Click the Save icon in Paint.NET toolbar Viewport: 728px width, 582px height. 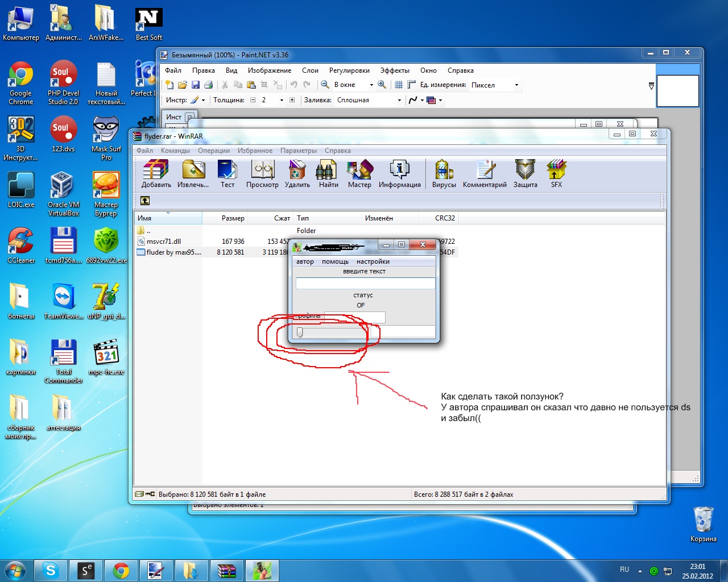(195, 85)
